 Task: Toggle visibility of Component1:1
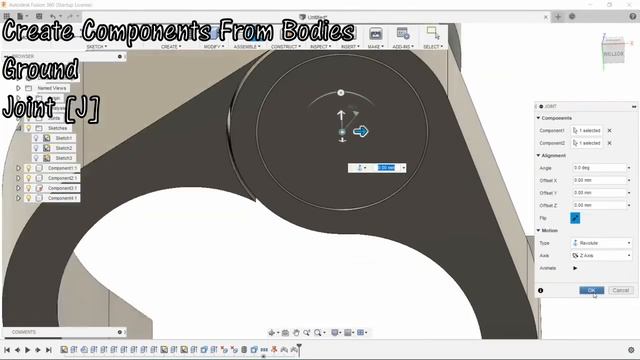29,168
